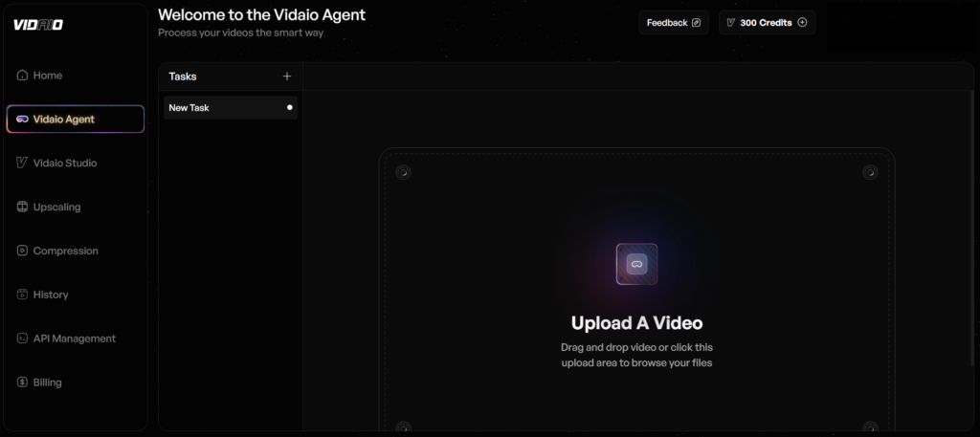Click the History calendar icon
The image size is (980, 437).
(x=22, y=294)
